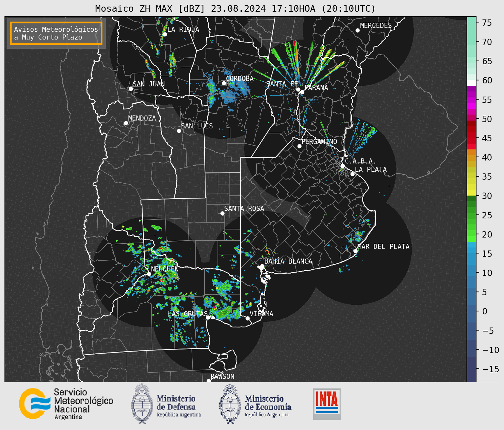This screenshot has width=504, height=430.
Task: Click the Servicio Meteorológico Nacional logo
Action: (x=34, y=404)
